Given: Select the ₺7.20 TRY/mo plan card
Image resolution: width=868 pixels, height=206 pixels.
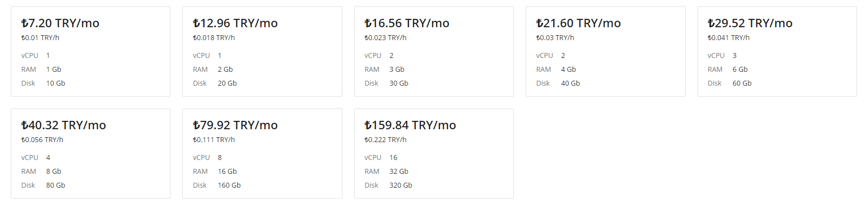Looking at the screenshot, I should pos(90,51).
